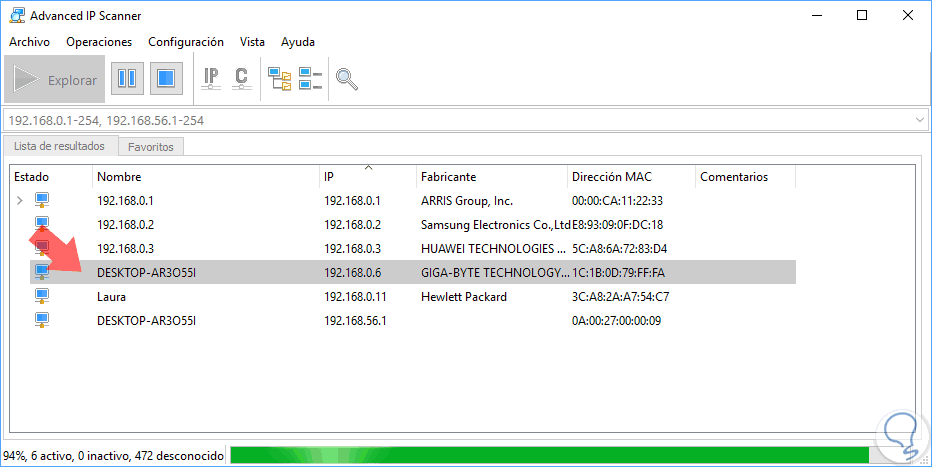Click the Explorar scan button

pyautogui.click(x=55, y=80)
